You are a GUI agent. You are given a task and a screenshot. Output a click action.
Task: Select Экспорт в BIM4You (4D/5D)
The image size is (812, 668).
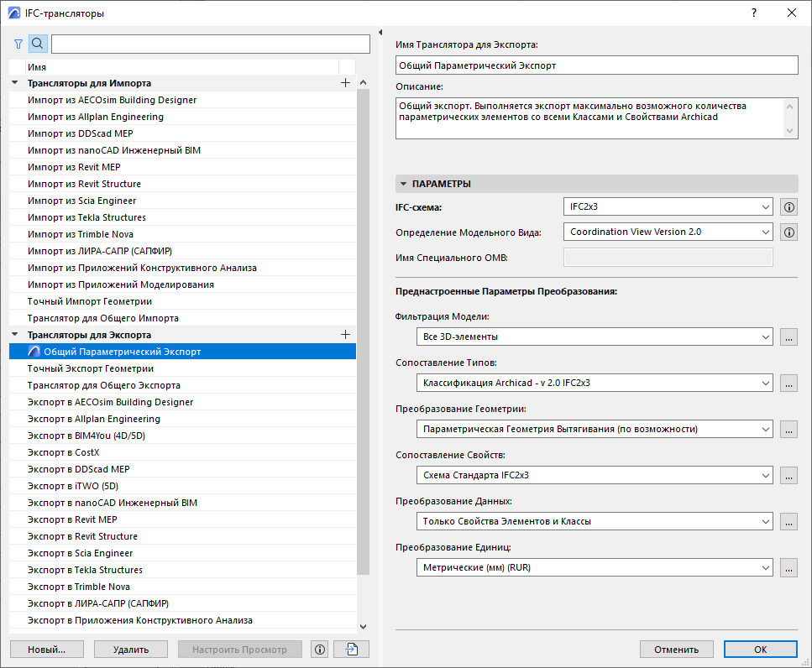coord(182,436)
